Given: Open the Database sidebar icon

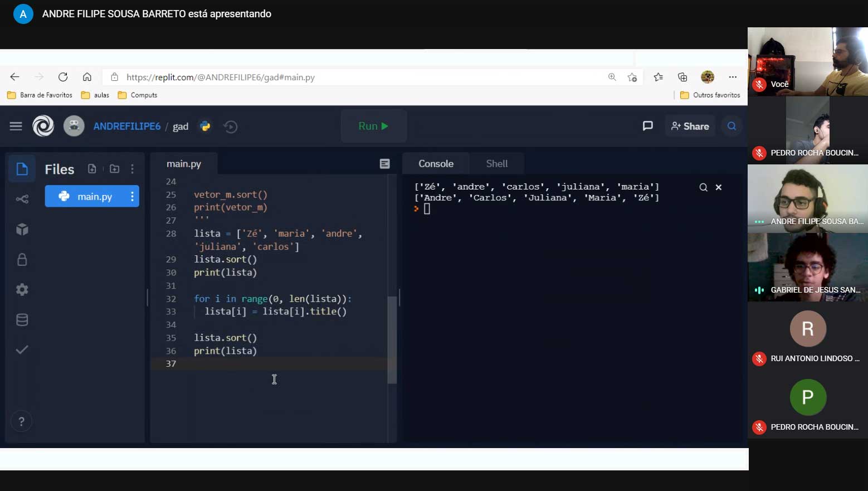Looking at the screenshot, I should 22,320.
